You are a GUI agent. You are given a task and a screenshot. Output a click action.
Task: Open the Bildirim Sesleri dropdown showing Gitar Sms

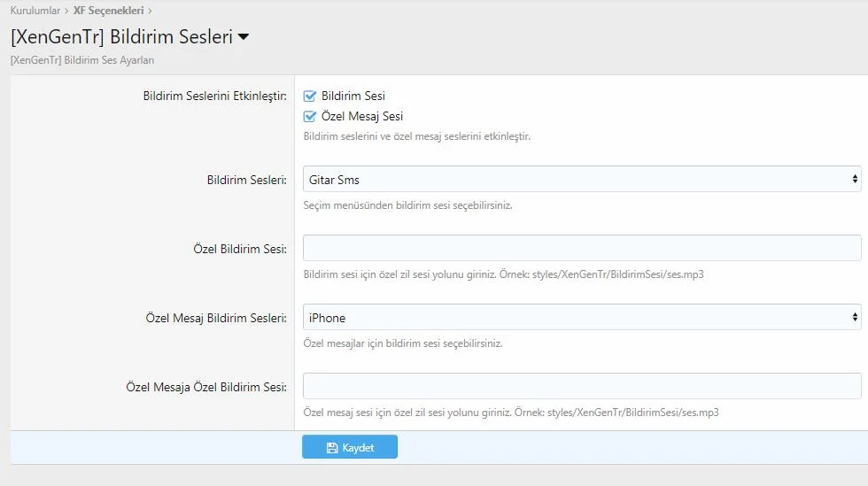pyautogui.click(x=580, y=180)
